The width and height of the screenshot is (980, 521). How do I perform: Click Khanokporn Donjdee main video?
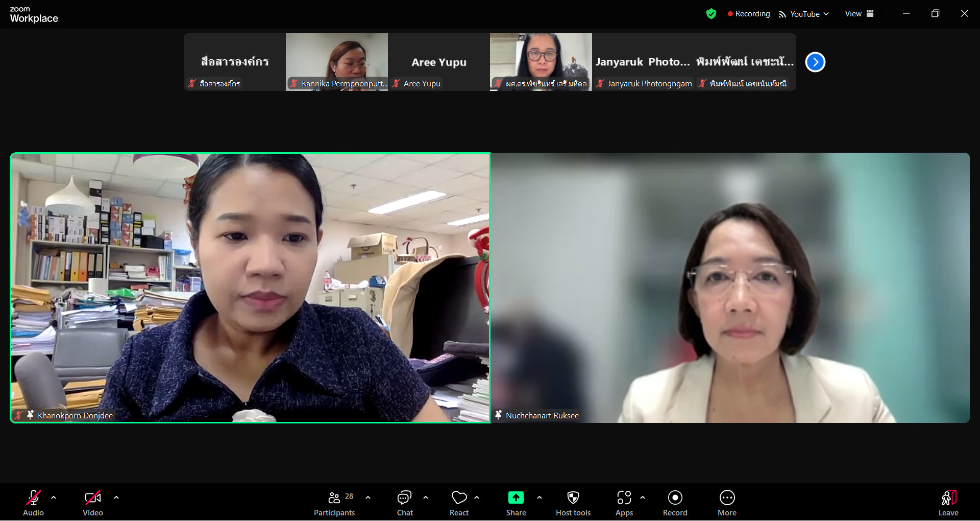pos(250,288)
